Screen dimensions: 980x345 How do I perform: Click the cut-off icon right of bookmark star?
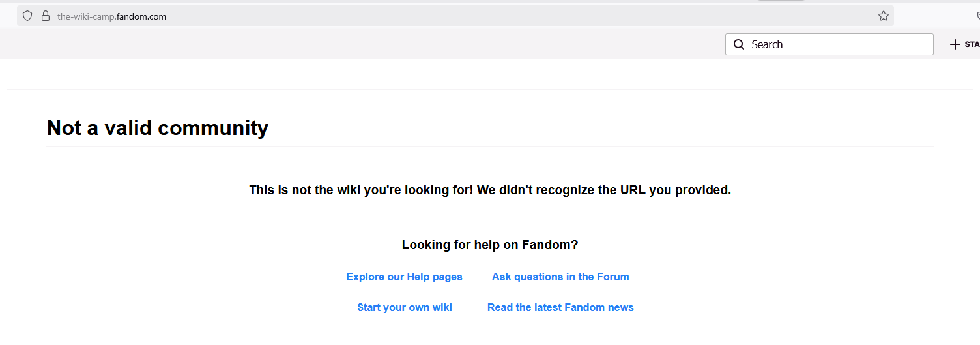tap(977, 16)
